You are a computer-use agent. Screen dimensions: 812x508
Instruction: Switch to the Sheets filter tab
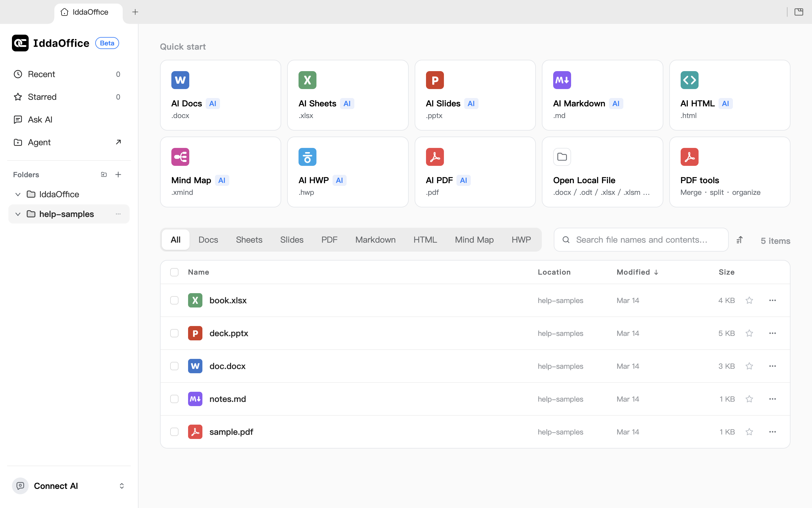(x=249, y=240)
